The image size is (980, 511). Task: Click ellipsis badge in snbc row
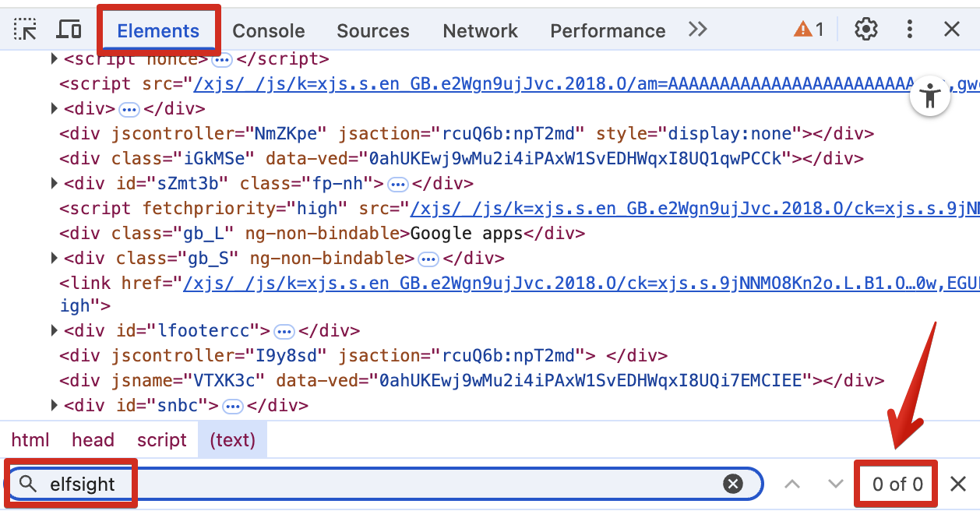(233, 407)
